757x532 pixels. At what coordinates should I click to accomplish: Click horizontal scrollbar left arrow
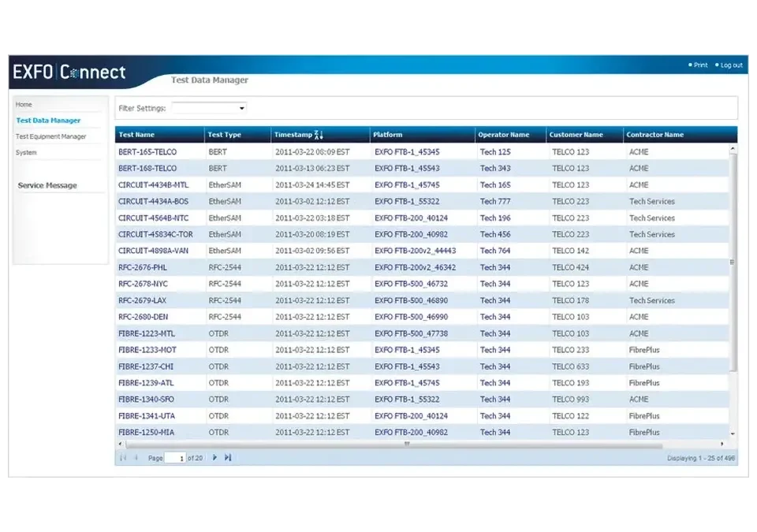pyautogui.click(x=120, y=444)
